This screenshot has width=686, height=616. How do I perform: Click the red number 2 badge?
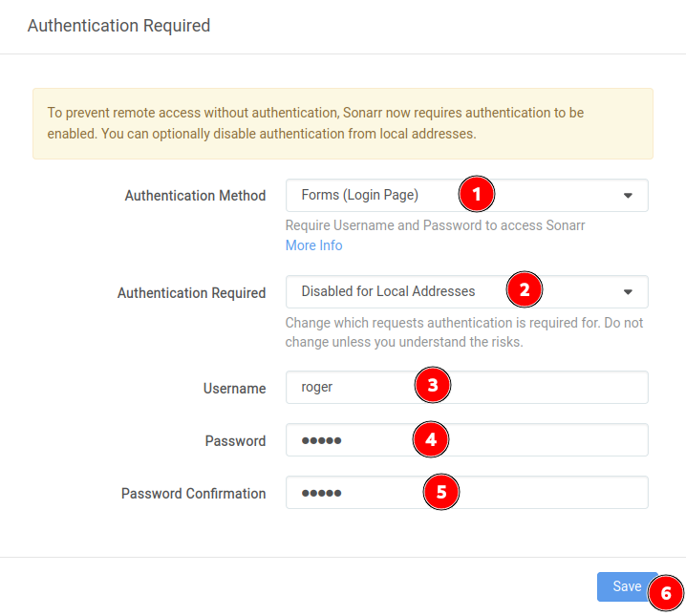point(525,289)
